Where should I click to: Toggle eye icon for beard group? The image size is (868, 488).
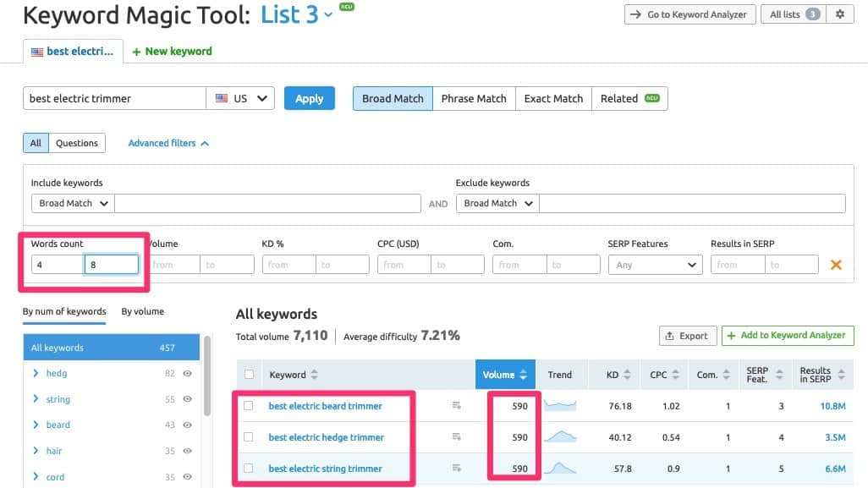point(187,425)
